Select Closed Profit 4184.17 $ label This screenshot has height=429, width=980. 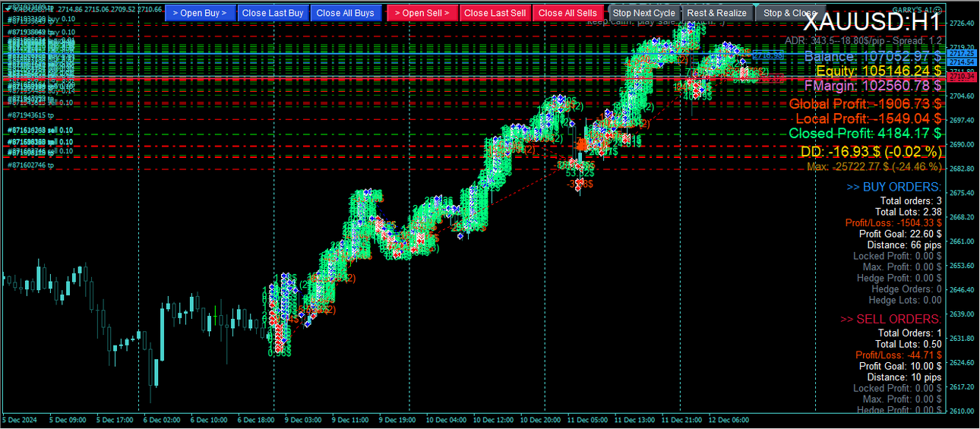coord(866,133)
